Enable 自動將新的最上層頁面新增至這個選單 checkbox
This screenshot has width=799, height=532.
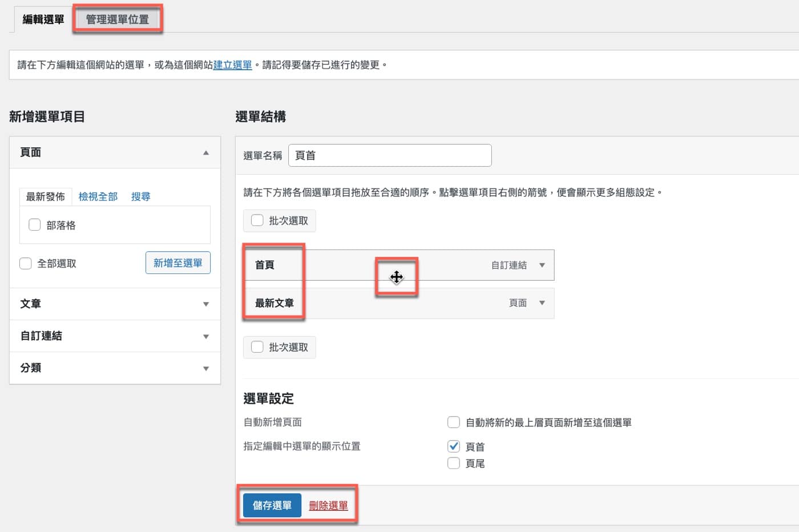coord(454,422)
